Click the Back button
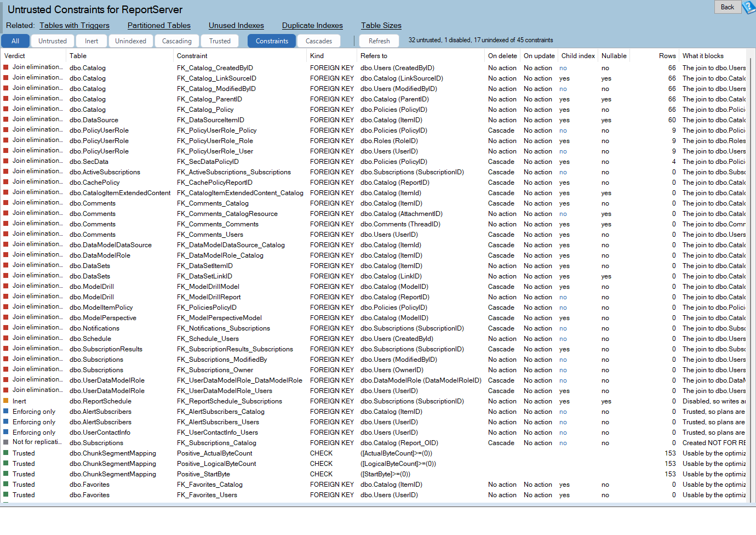This screenshot has width=756, height=535. click(728, 7)
